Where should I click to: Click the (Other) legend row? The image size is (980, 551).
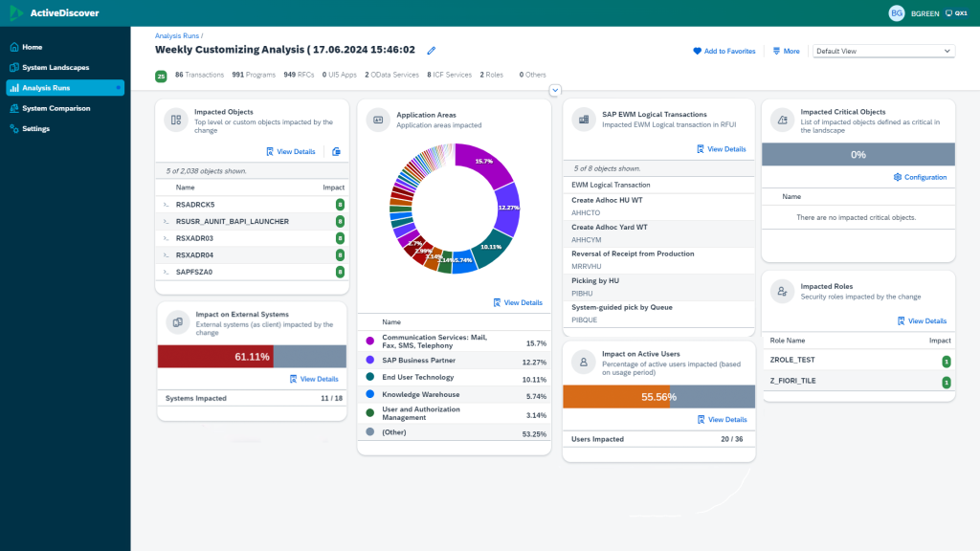click(x=455, y=432)
